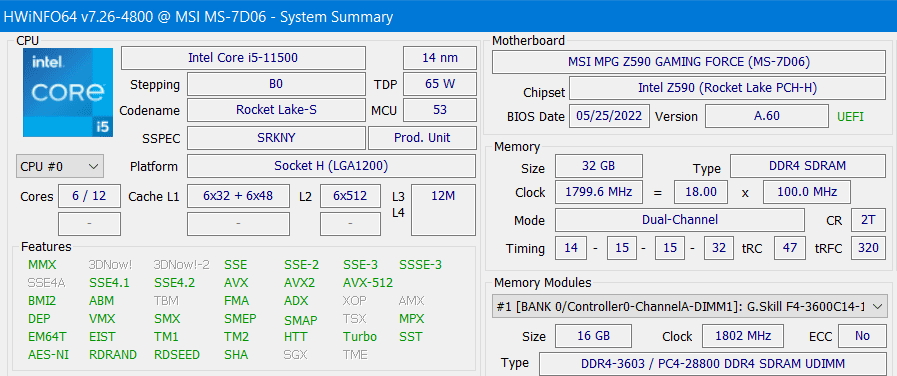Open the CPU #0 selector dropdown
The image size is (897, 376).
(60, 167)
